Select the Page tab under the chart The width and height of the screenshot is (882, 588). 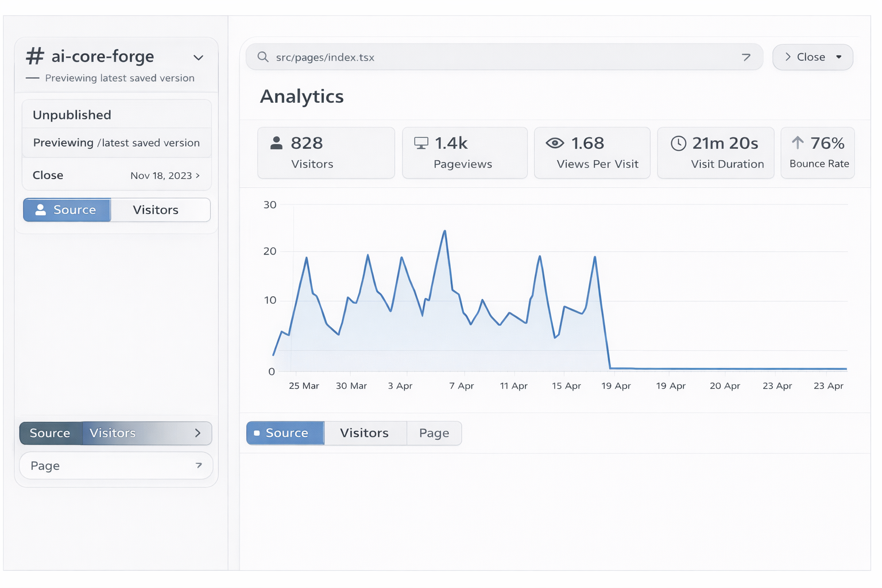click(434, 433)
